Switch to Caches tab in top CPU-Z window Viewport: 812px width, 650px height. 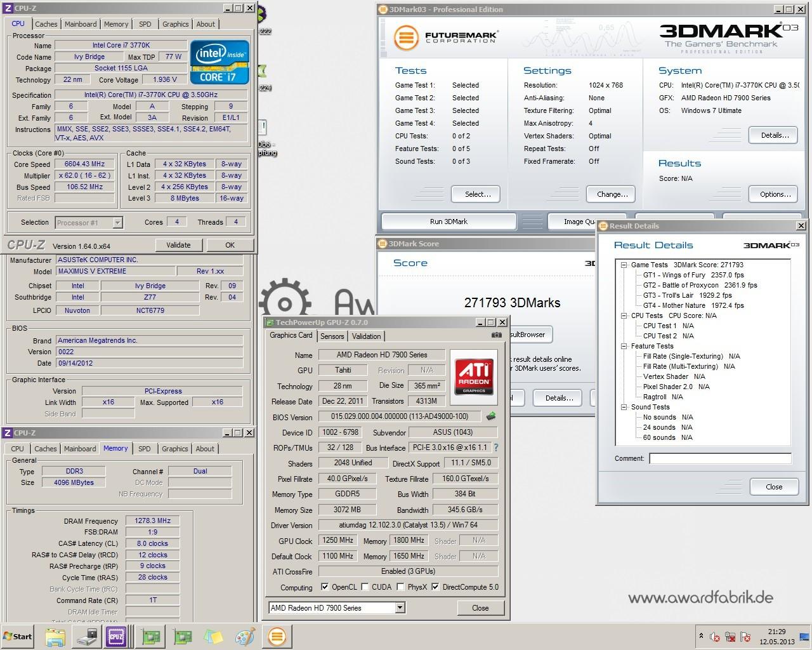click(46, 24)
